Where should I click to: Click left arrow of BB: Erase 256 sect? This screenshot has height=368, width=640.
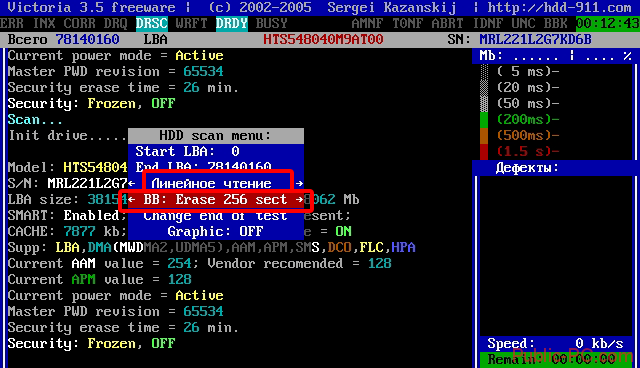tap(132, 200)
